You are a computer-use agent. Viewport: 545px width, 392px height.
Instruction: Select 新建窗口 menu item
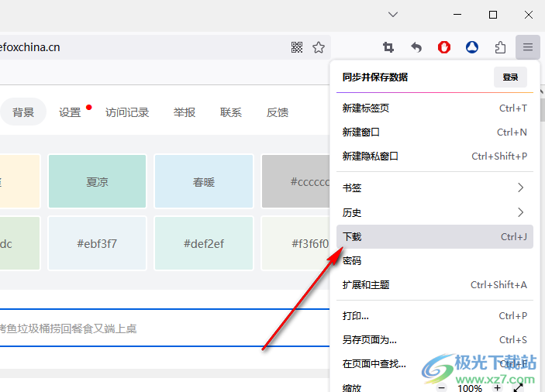(434, 132)
